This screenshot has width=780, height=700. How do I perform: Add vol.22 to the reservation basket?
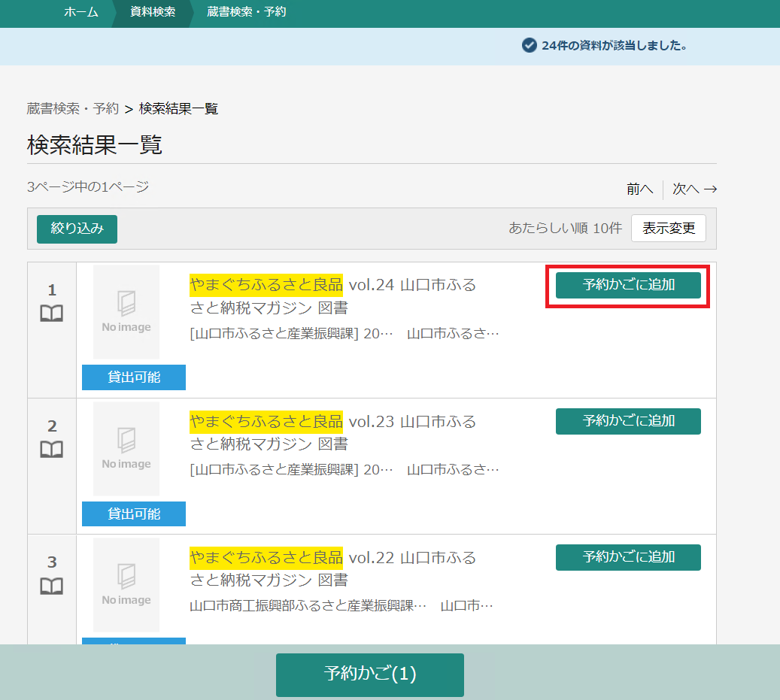click(x=628, y=557)
